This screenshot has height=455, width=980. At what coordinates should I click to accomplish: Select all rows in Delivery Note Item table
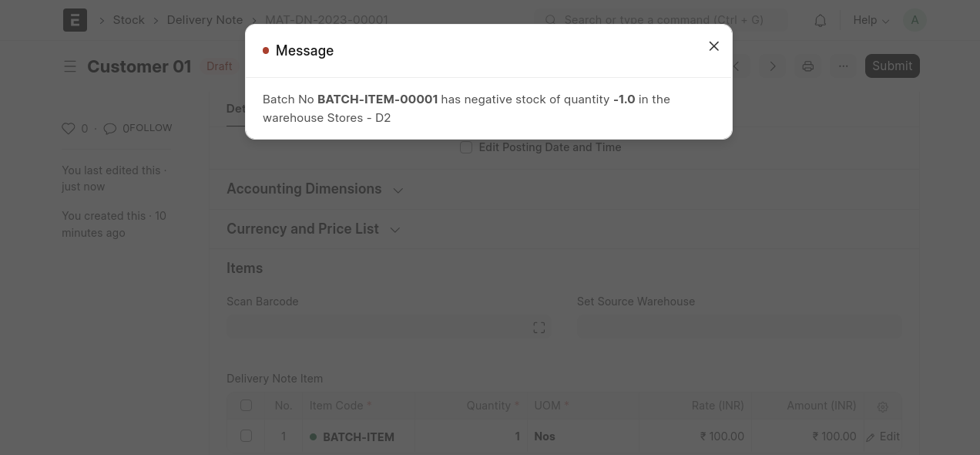[x=246, y=405]
